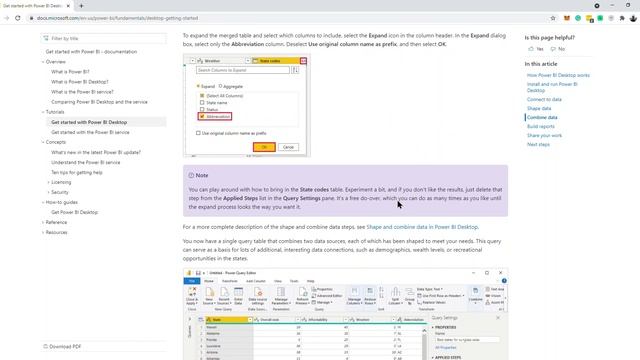Image resolution: width=640 pixels, height=360 pixels.
Task: Close the Get started with Power BI tab
Action: click(x=68, y=6)
